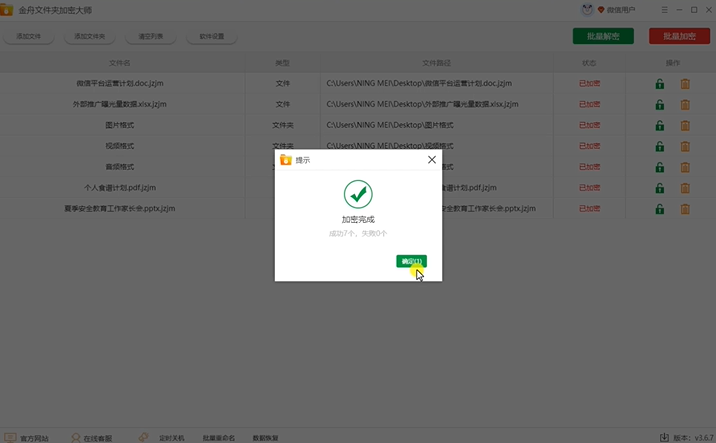This screenshot has width=716, height=443.
Task: Click the folder icon in the 提示 title
Action: click(x=286, y=159)
